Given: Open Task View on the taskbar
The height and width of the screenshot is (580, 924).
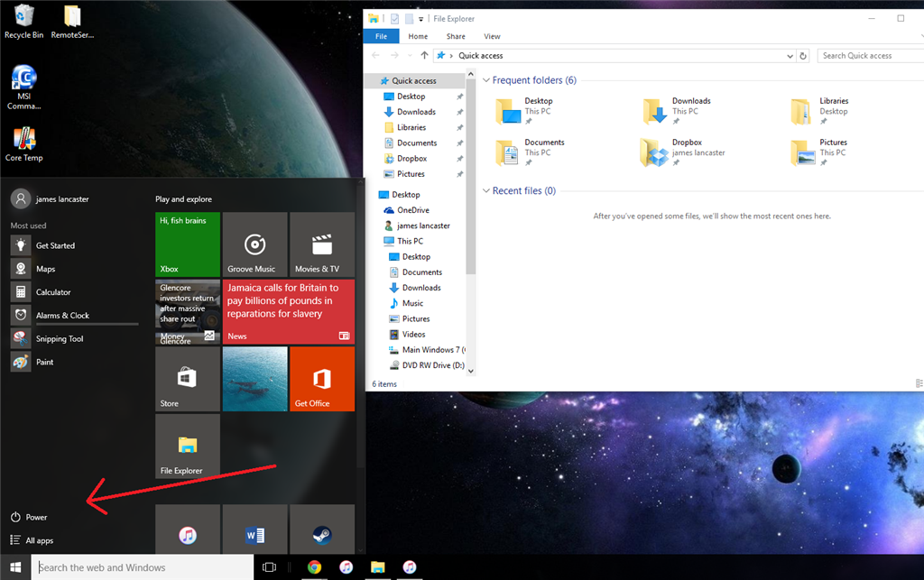Looking at the screenshot, I should click(x=269, y=567).
